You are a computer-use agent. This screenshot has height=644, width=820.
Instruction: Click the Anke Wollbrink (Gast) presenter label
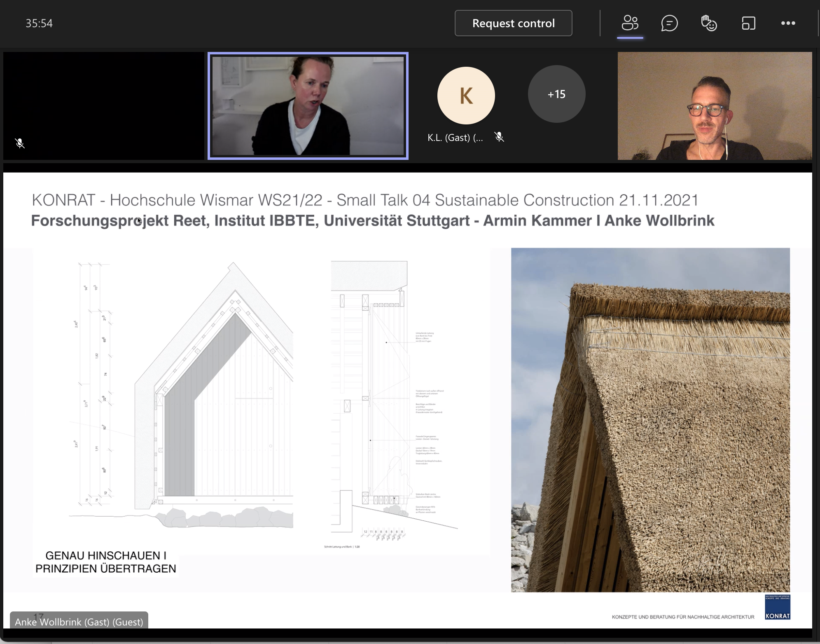pos(79,621)
